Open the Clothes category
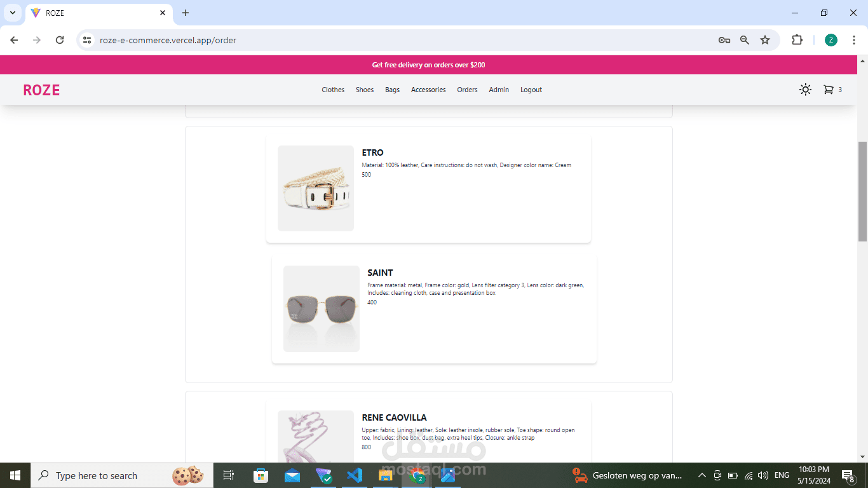This screenshot has width=868, height=488. 333,90
